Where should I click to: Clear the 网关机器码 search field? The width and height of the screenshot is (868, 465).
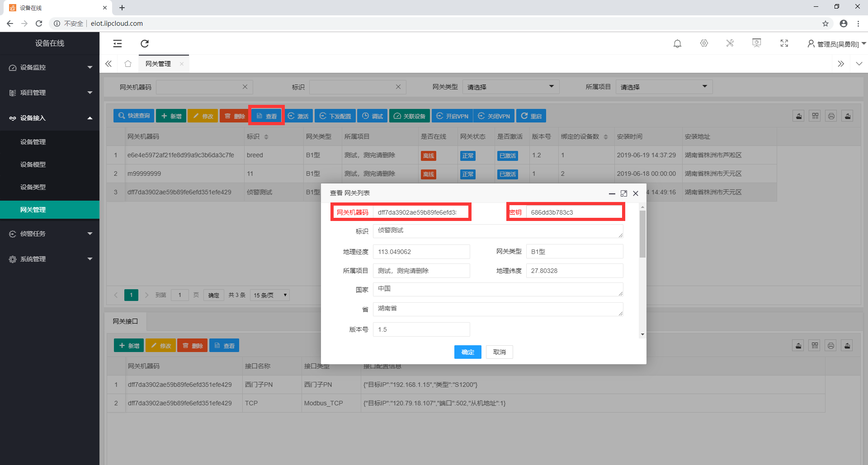[245, 87]
